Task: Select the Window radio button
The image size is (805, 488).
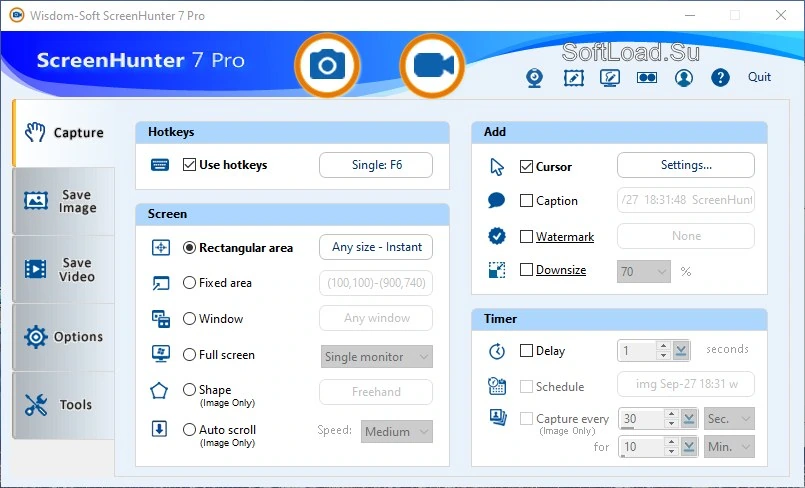Action: tap(189, 319)
